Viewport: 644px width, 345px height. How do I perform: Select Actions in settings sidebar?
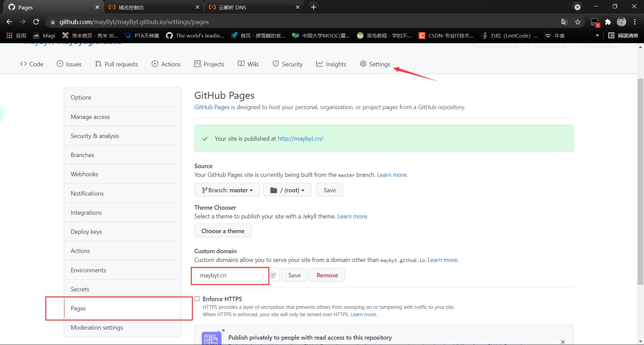(122, 251)
